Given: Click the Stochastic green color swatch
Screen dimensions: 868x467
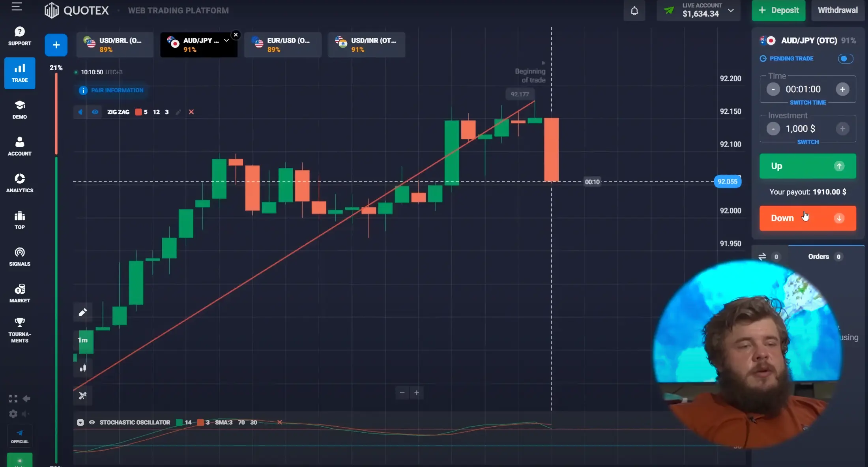Looking at the screenshot, I should point(179,422).
